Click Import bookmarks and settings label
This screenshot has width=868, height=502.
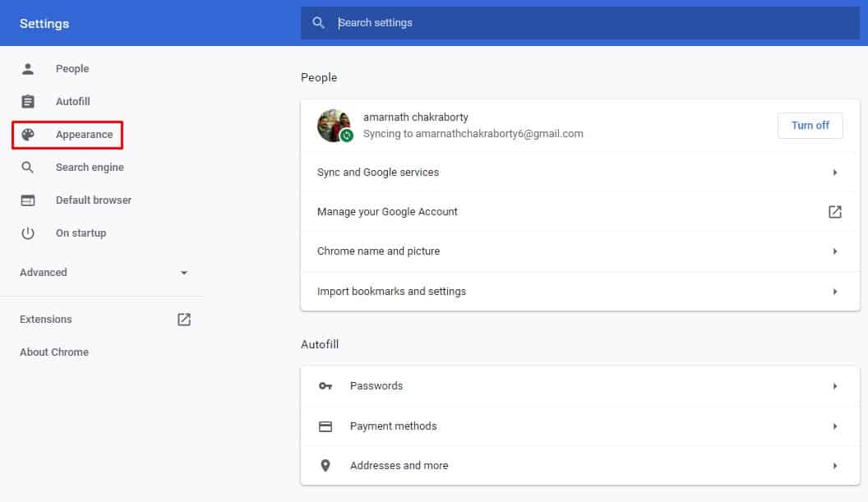coord(391,291)
